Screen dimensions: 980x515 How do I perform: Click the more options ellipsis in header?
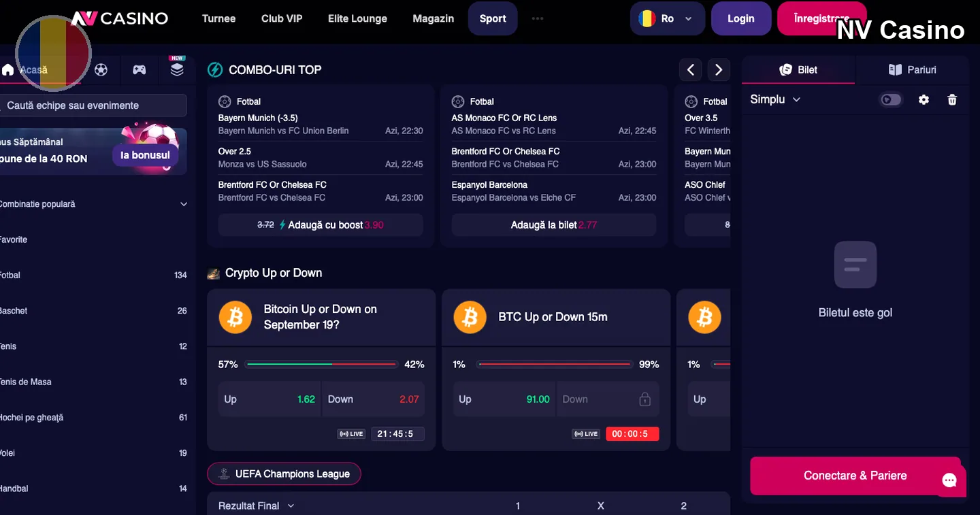tap(538, 18)
